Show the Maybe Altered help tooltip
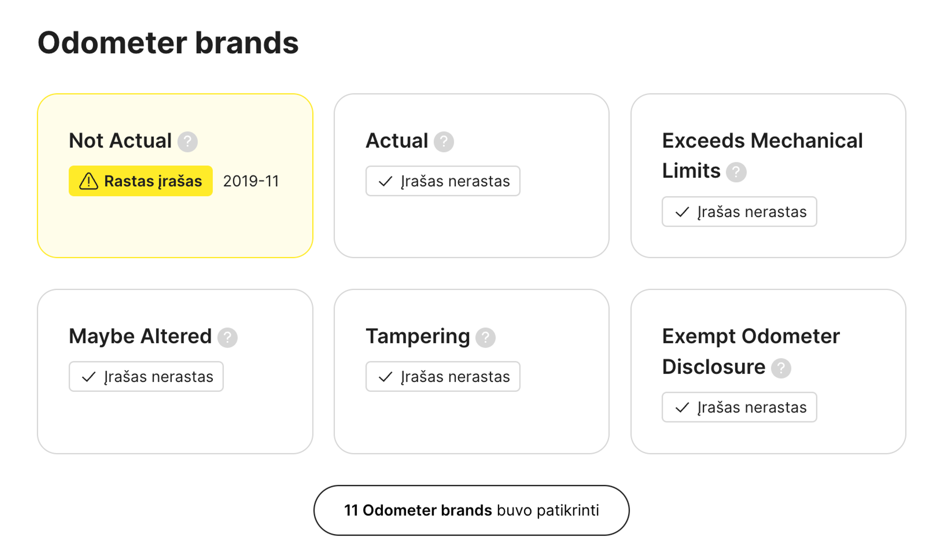The width and height of the screenshot is (944, 560). 227,337
